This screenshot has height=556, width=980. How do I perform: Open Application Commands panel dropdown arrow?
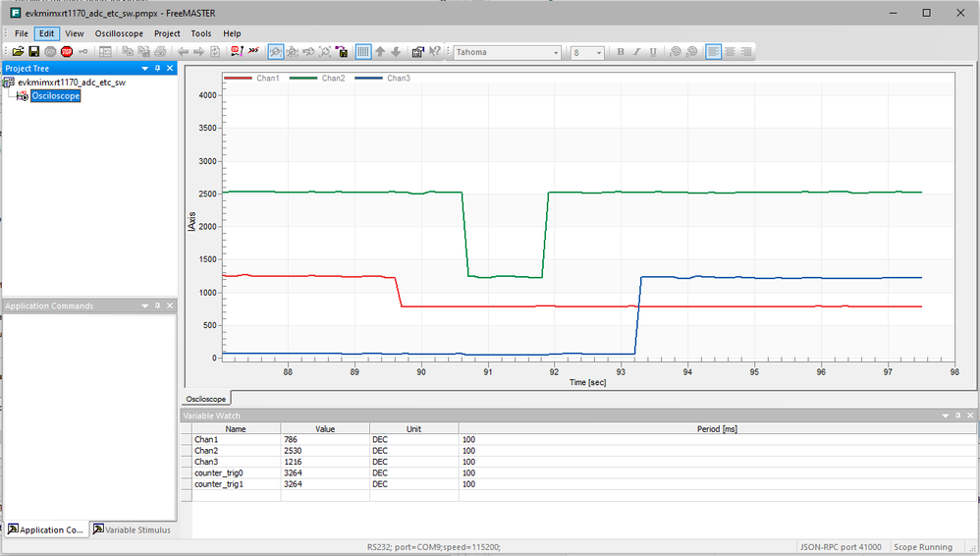pos(145,306)
